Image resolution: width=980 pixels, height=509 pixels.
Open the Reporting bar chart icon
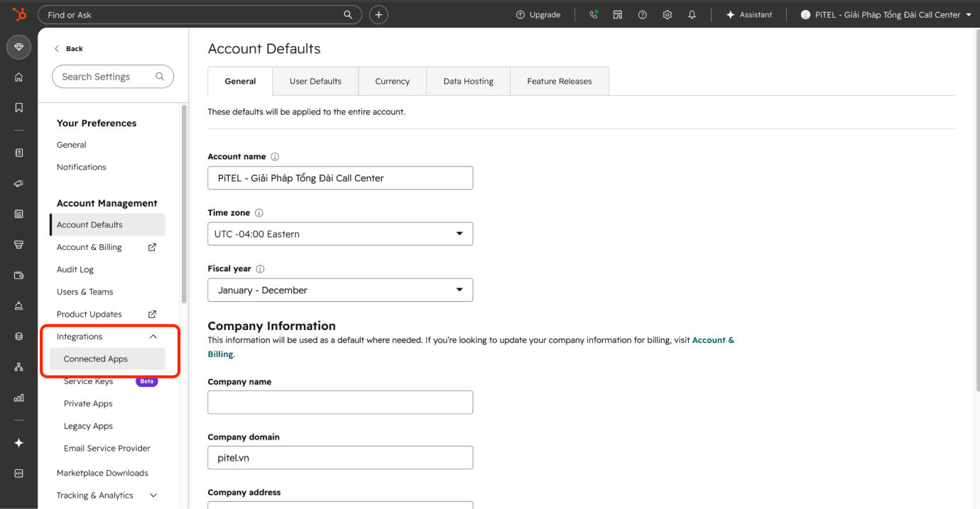point(19,398)
